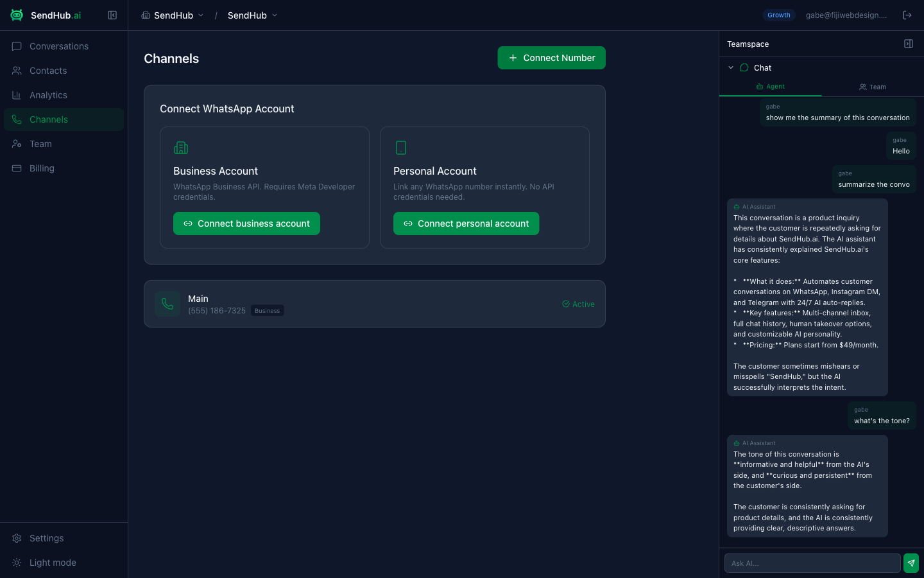The height and width of the screenshot is (578, 924).
Task: Open Contacts from the sidebar
Action: 64,71
